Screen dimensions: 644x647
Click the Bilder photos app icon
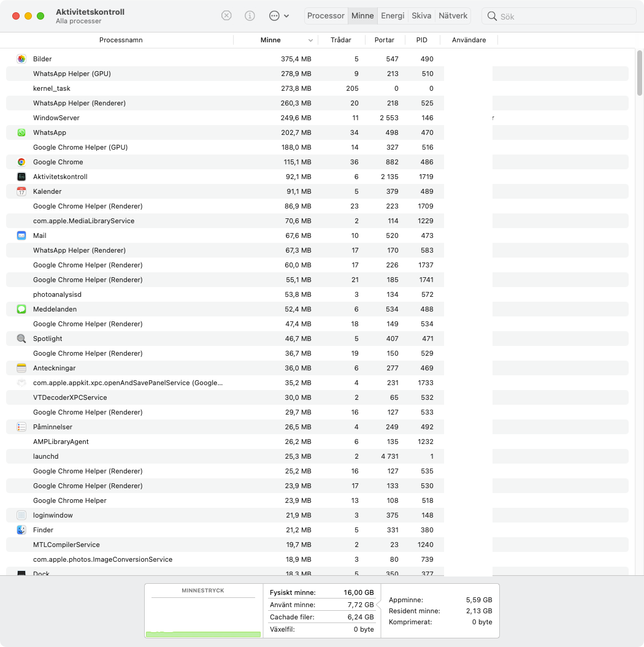(21, 59)
